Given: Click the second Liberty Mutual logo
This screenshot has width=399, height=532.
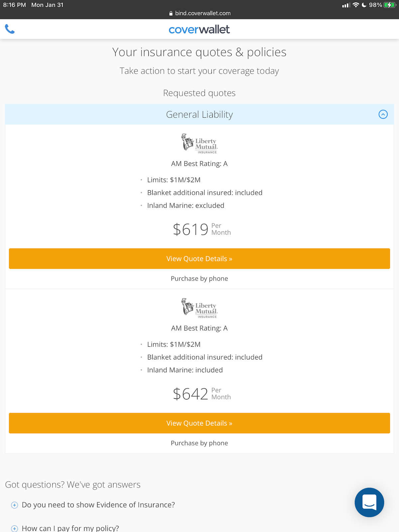Looking at the screenshot, I should coord(199,308).
